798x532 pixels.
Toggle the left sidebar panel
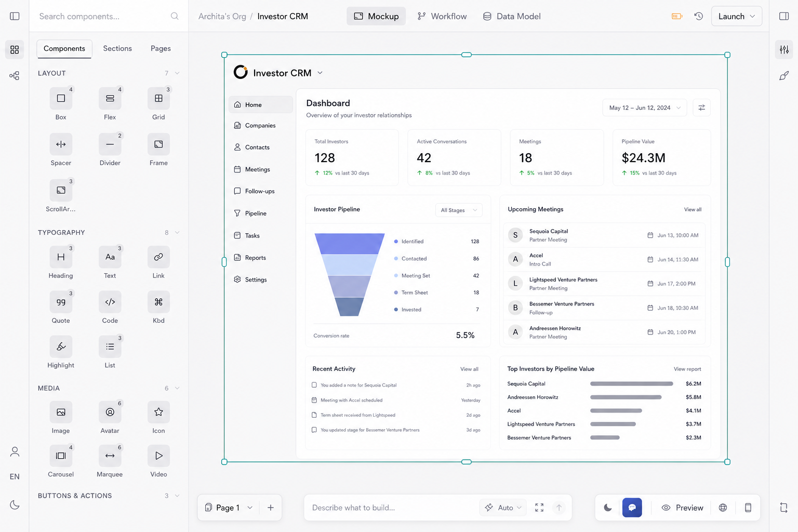click(15, 16)
